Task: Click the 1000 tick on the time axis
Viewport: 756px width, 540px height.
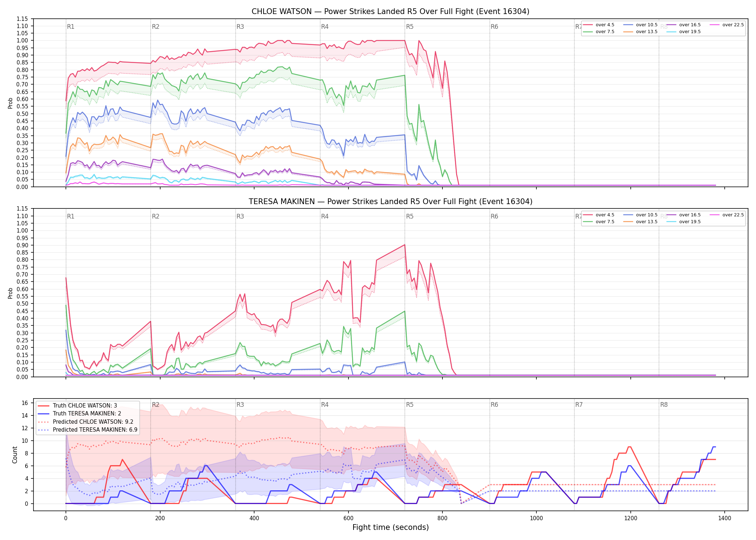Action: pyautogui.click(x=536, y=518)
